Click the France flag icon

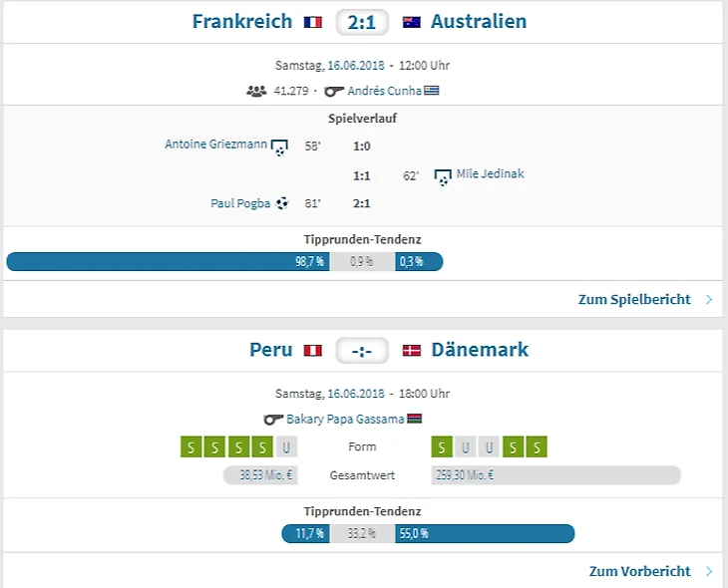[x=313, y=22]
